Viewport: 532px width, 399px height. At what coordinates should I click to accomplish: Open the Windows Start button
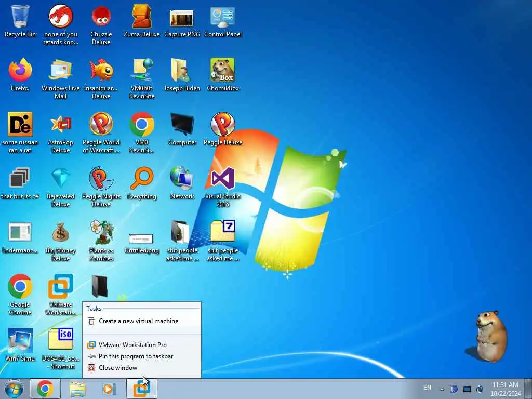(14, 389)
